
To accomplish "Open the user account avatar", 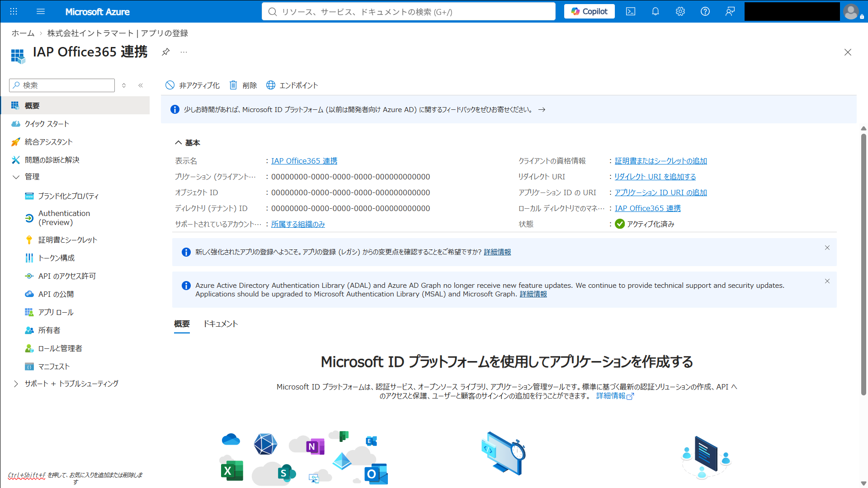I will point(851,11).
